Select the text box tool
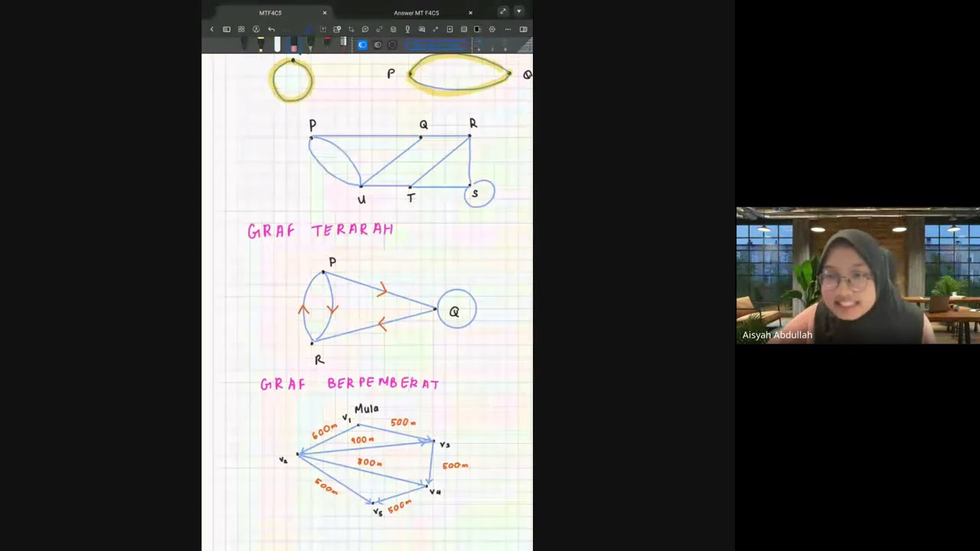This screenshot has height=551, width=980. coord(323,29)
